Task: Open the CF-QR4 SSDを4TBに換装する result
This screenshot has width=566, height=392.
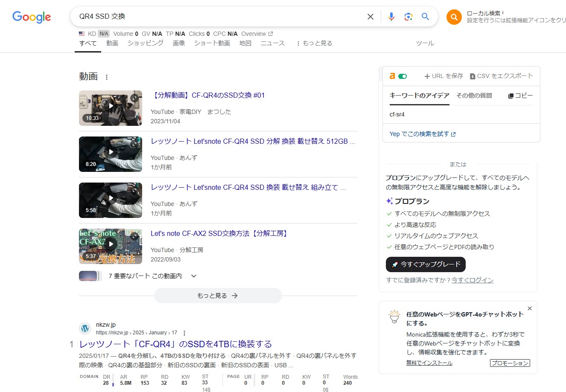Action: click(175, 344)
